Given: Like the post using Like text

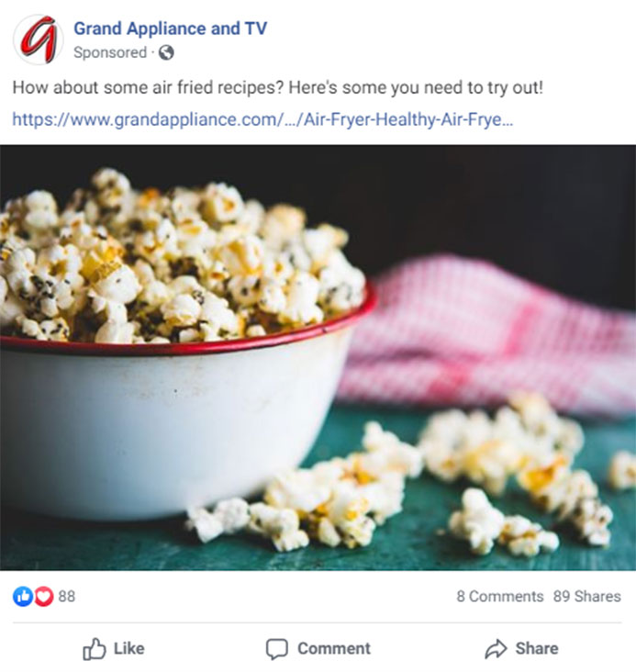Looking at the screenshot, I should coord(129,648).
